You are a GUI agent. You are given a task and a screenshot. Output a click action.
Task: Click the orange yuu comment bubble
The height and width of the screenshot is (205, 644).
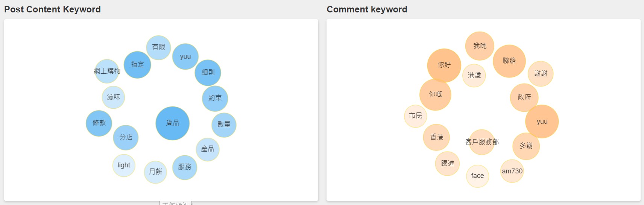click(542, 121)
